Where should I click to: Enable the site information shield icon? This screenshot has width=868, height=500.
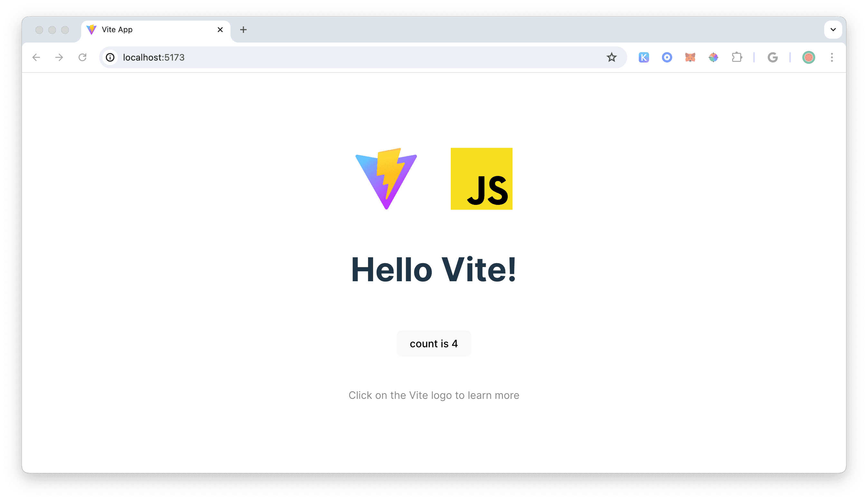[110, 57]
